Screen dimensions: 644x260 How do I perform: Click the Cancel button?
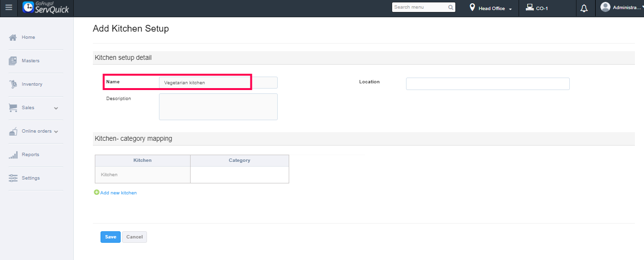[135, 237]
